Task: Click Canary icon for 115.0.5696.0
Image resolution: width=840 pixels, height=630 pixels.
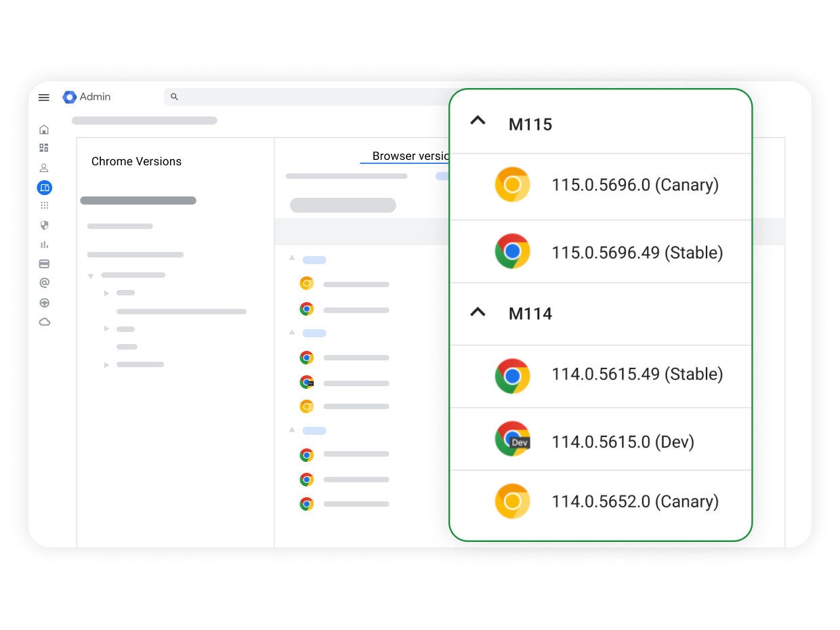Action: (x=512, y=184)
